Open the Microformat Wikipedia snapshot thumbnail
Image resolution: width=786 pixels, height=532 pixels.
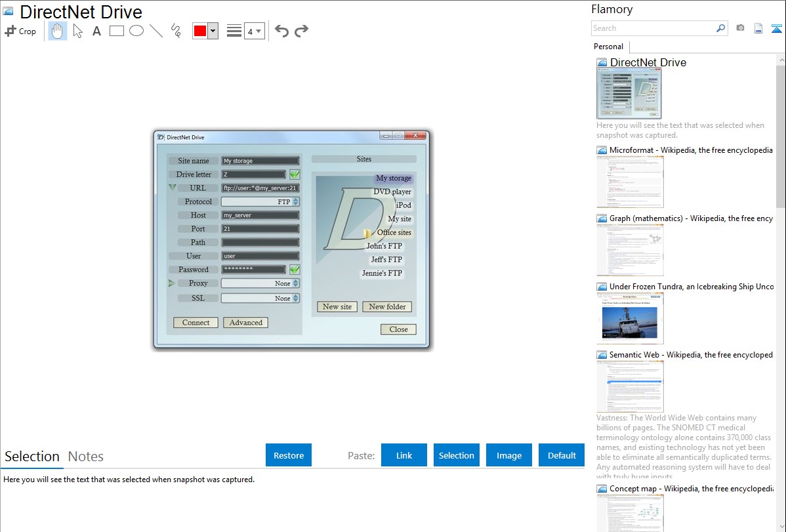(630, 182)
